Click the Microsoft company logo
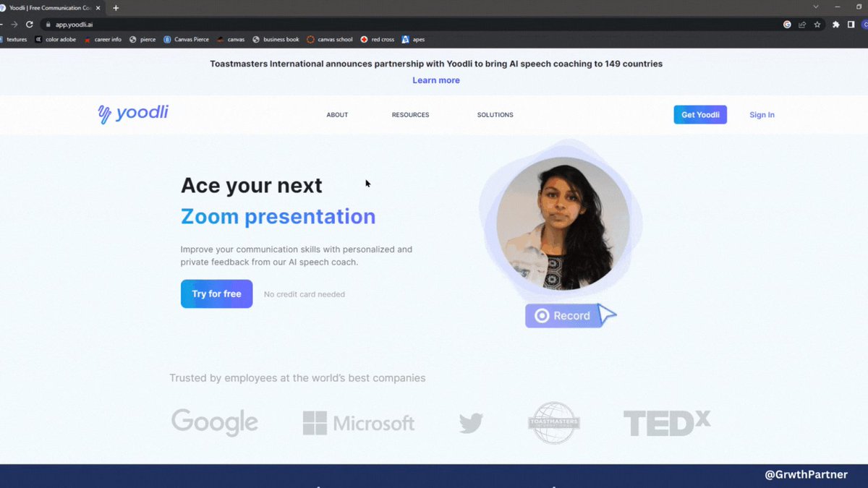The image size is (868, 488). click(x=359, y=423)
